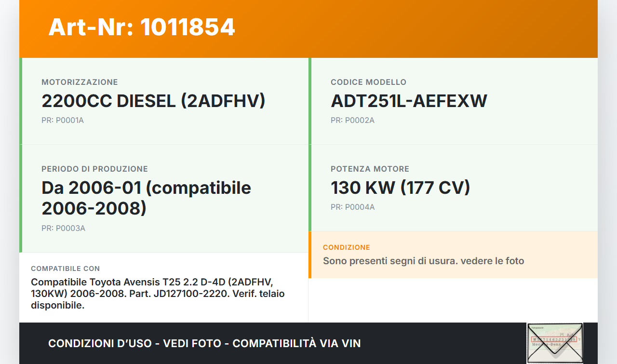Screen dimensions: 617x364
Task: Click the 2200CC DIESEL (2ADFHV) value
Action: coord(153,101)
